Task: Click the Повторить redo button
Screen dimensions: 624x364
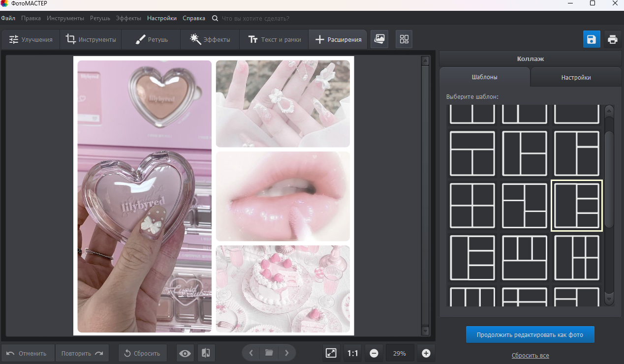Action: pos(82,353)
